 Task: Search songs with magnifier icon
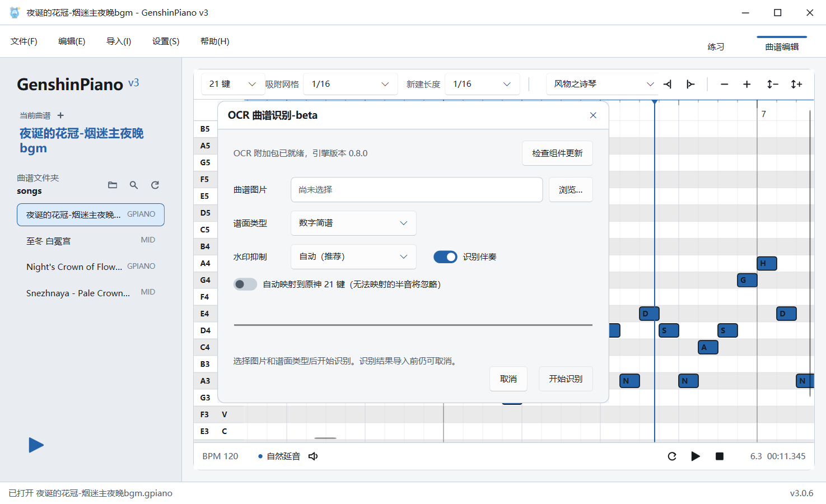click(134, 185)
